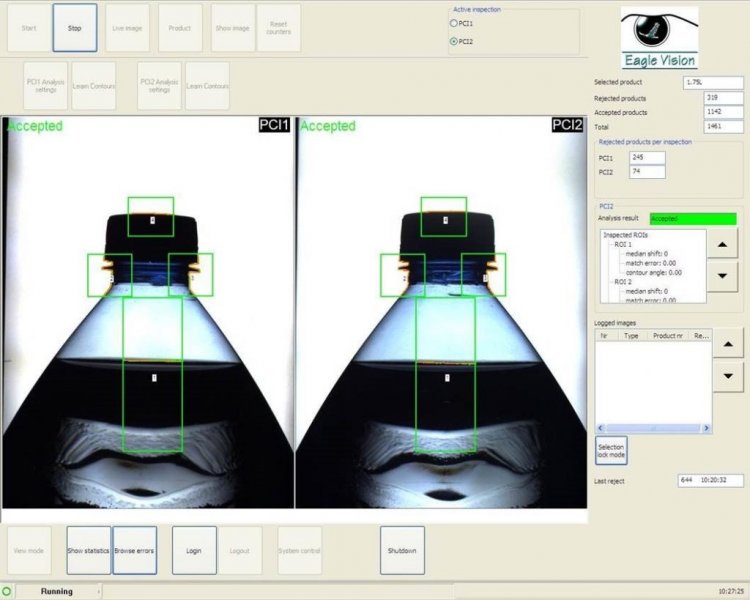Click the PCI2 camera image

click(x=441, y=312)
